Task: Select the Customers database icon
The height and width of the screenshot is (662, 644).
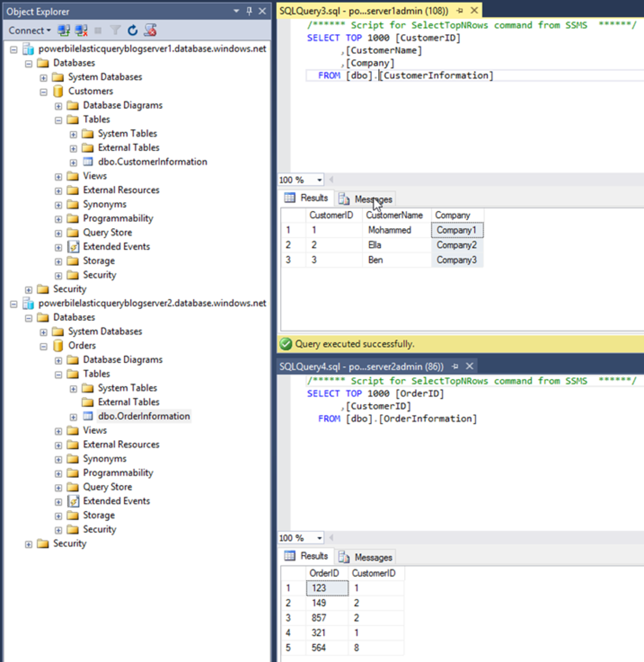Action: pos(58,91)
